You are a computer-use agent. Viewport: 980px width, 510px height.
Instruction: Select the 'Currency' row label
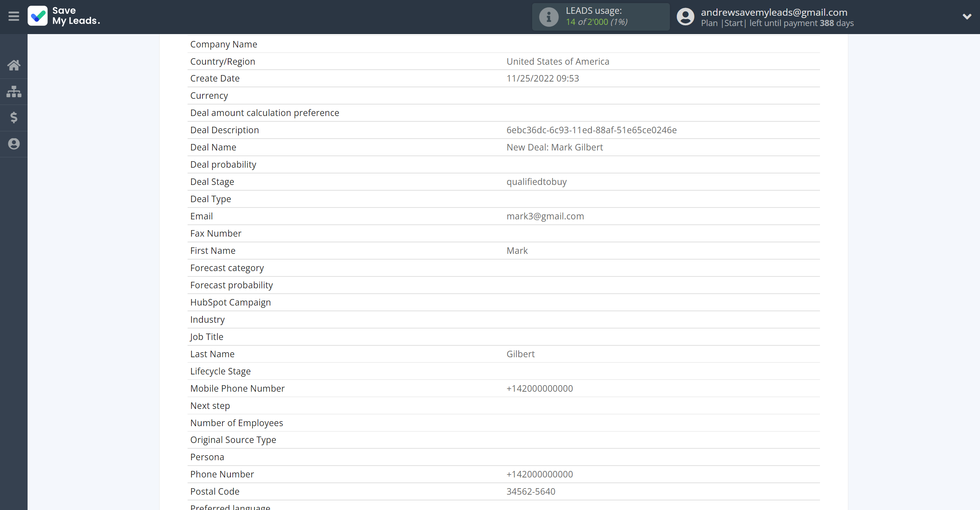(x=209, y=96)
